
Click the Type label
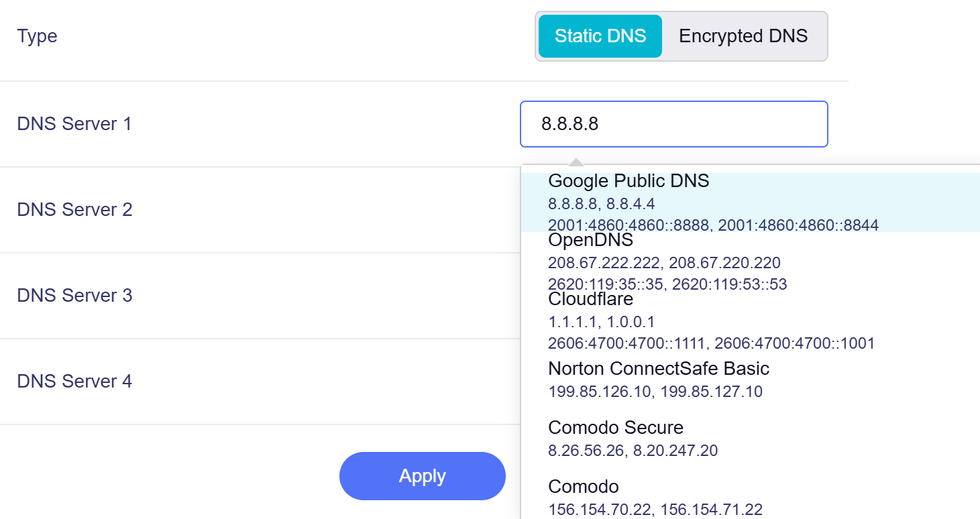pos(37,36)
